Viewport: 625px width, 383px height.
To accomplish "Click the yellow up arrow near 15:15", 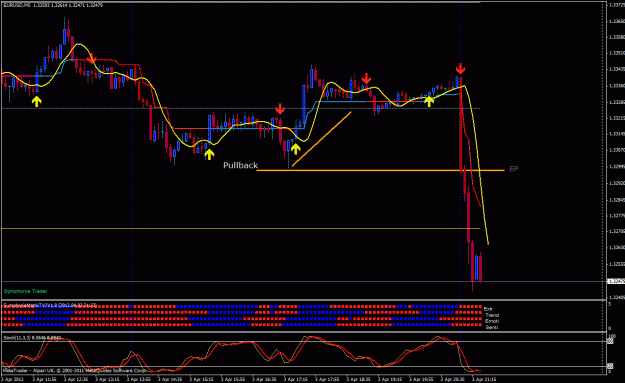I will (x=209, y=154).
